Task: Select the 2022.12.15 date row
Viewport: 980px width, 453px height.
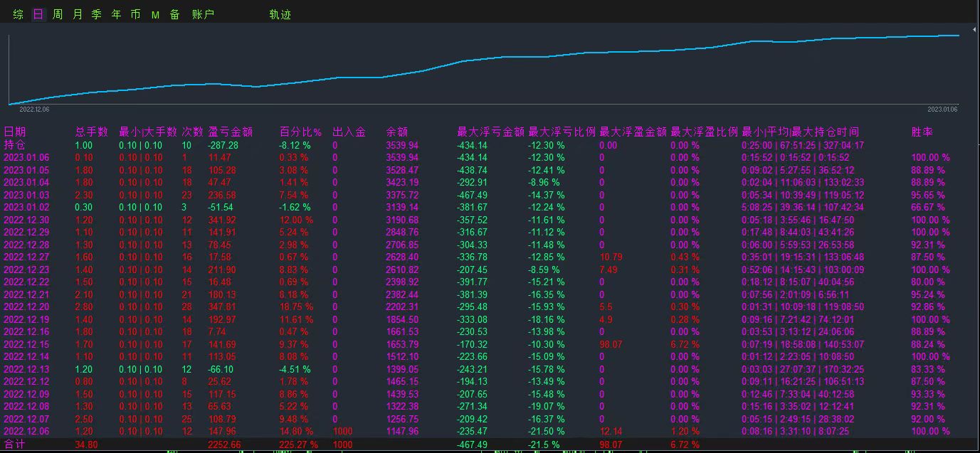Action: coord(26,344)
